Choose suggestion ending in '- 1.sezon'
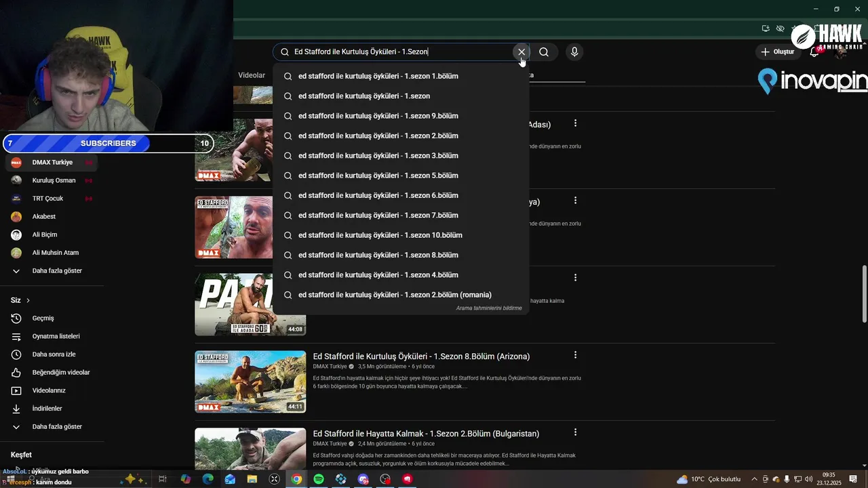Viewport: 868px width, 488px height. [400, 96]
